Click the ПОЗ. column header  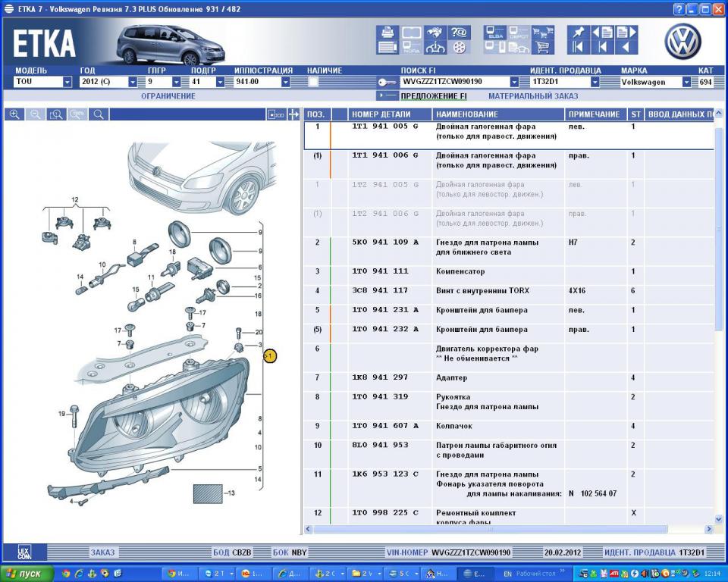tap(318, 114)
